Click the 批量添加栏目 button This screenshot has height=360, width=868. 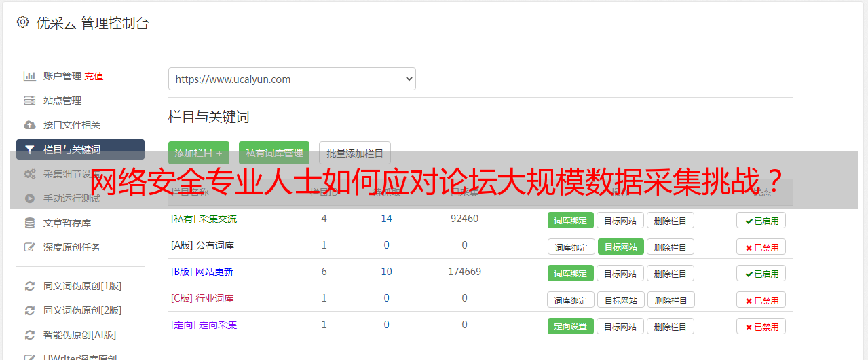pyautogui.click(x=355, y=153)
